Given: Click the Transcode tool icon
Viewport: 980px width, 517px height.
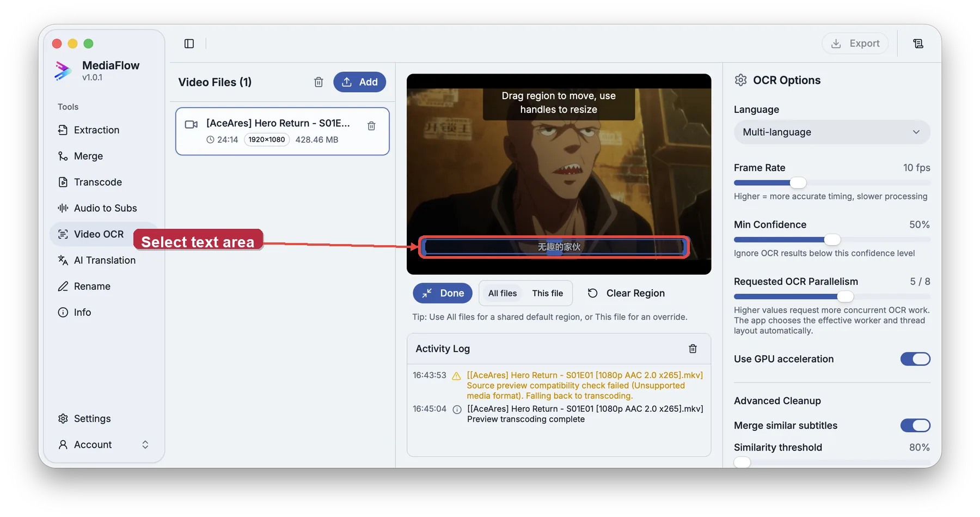Looking at the screenshot, I should click(x=63, y=182).
